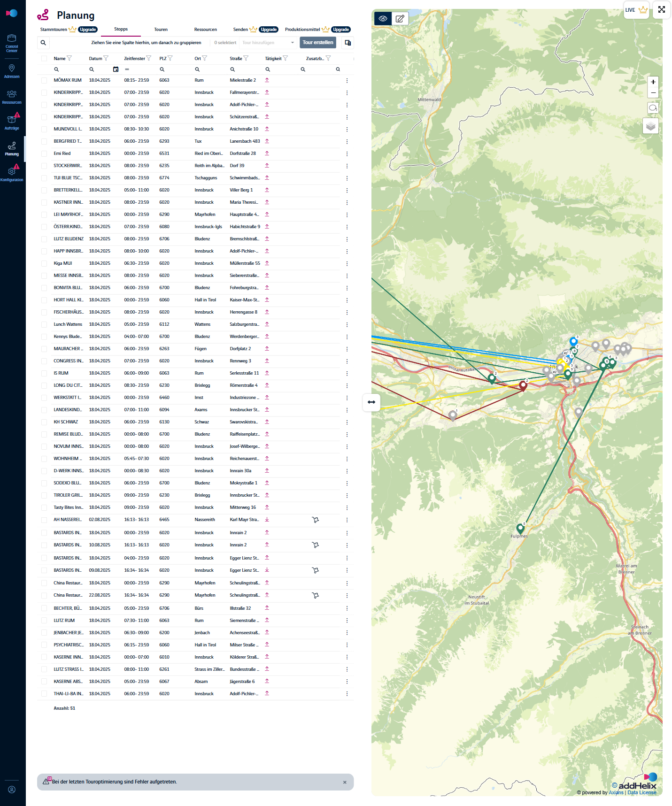The height and width of the screenshot is (806, 672).
Task: Open Ressourcen in the left sidebar
Action: pos(12,97)
